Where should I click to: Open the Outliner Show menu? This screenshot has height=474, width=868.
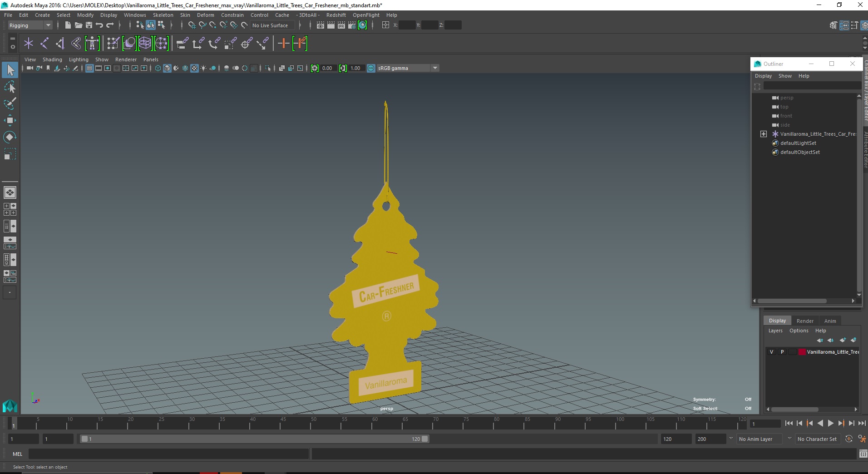(785, 76)
